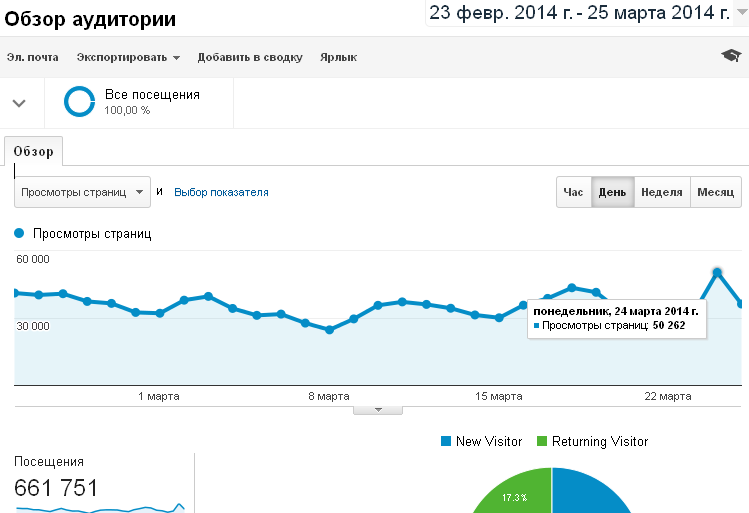This screenshot has height=513, width=749.
Task: Click the 100,00 % segment value
Action: [x=127, y=110]
